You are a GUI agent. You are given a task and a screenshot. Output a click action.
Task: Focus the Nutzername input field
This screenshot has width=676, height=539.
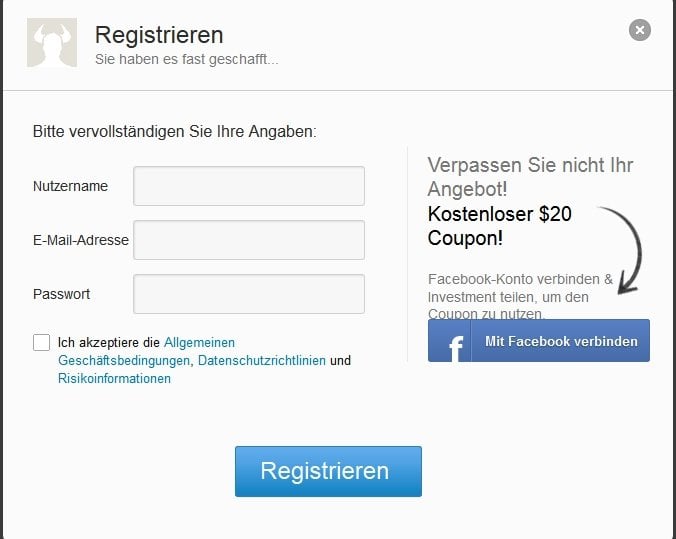(249, 186)
